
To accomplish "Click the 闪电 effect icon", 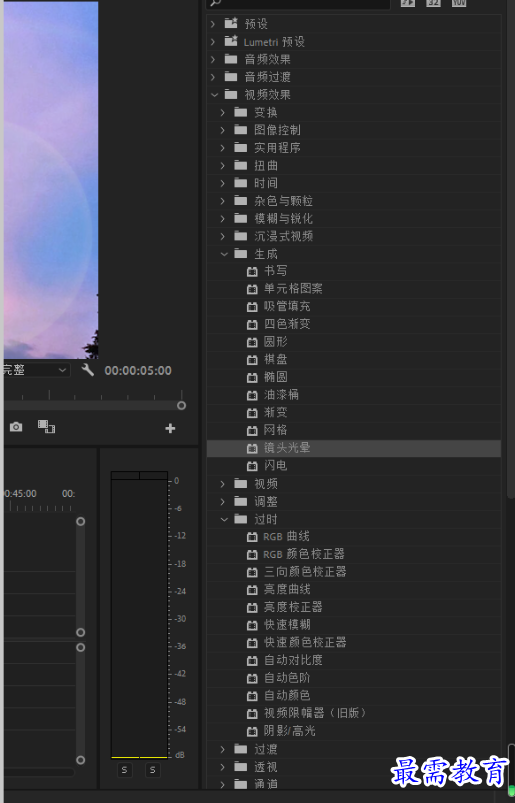I will click(252, 466).
